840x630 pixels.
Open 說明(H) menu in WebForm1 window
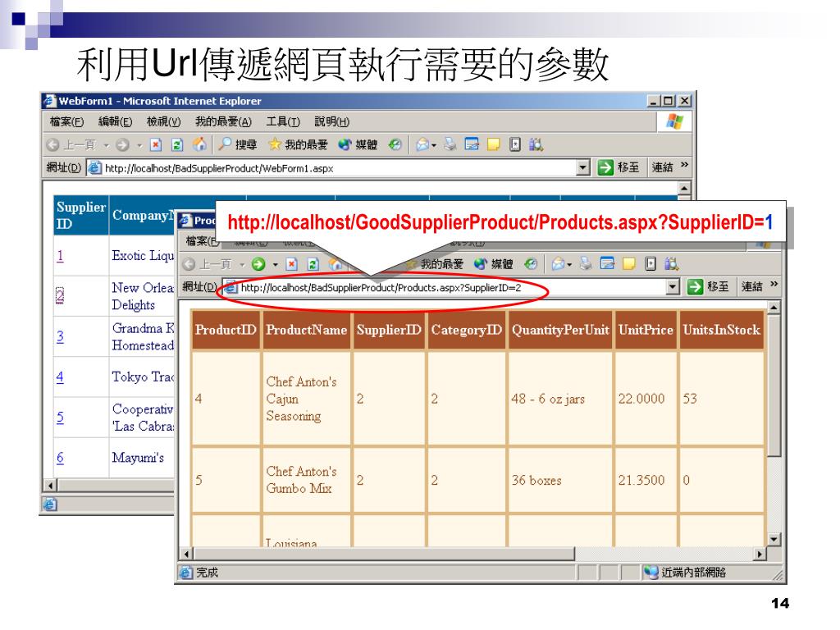(332, 121)
